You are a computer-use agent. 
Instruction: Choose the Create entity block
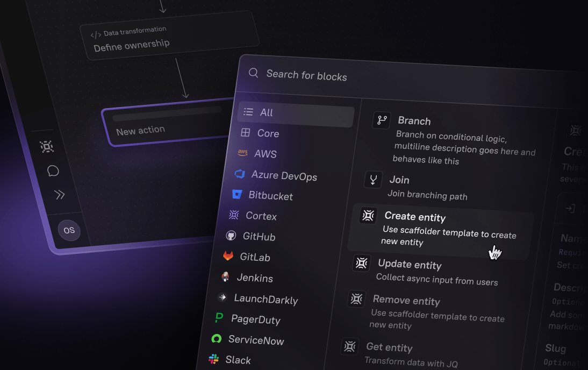point(414,217)
